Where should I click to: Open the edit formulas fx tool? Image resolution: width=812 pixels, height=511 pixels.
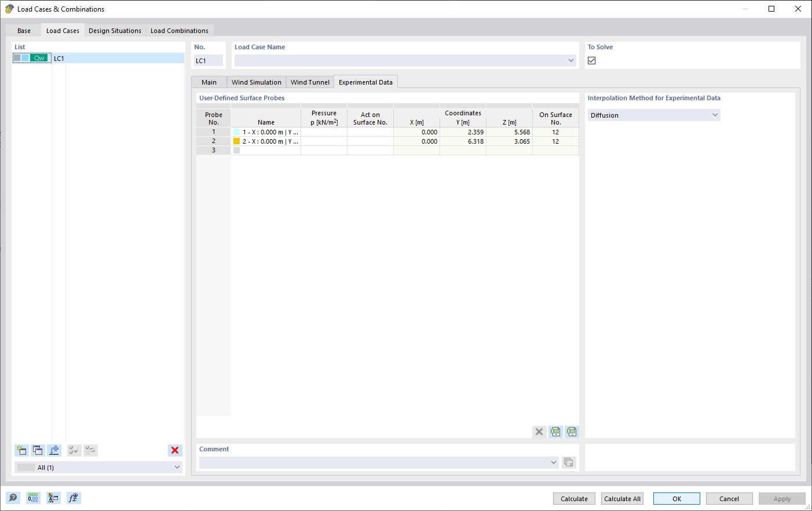pyautogui.click(x=74, y=498)
